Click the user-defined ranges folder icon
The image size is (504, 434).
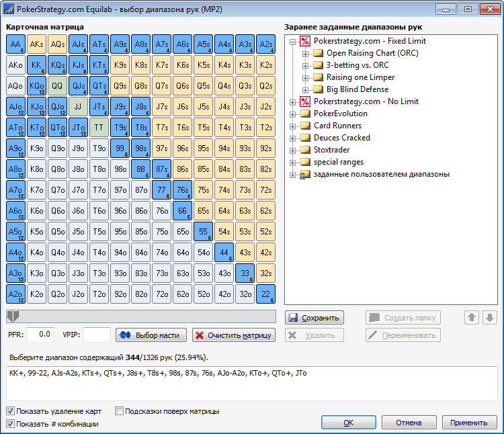click(x=304, y=175)
